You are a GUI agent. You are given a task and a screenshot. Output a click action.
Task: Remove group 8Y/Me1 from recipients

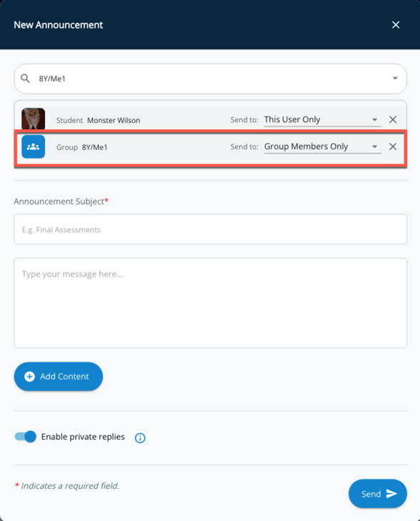393,147
